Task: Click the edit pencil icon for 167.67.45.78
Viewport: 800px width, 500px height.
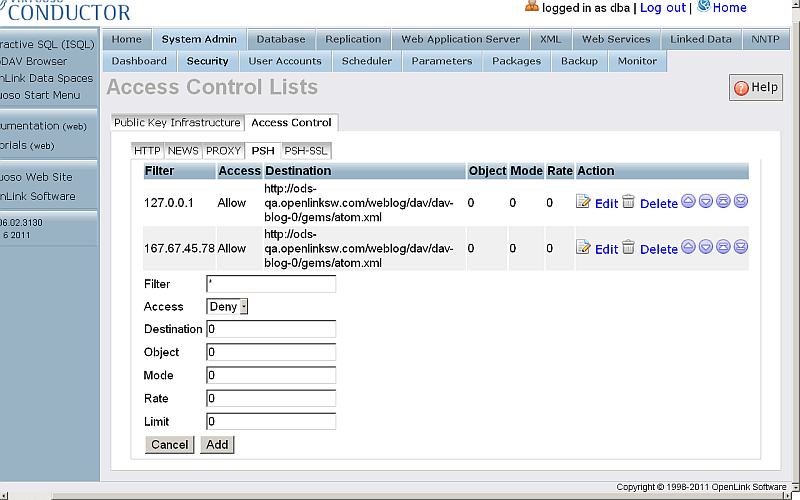Action: (584, 248)
